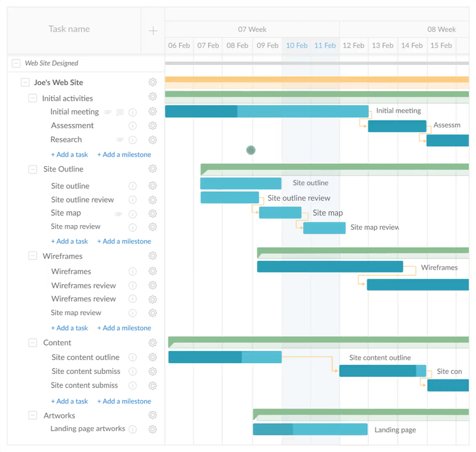This screenshot has height=452, width=476.
Task: Open settings gear for Research task
Action: pos(153,140)
